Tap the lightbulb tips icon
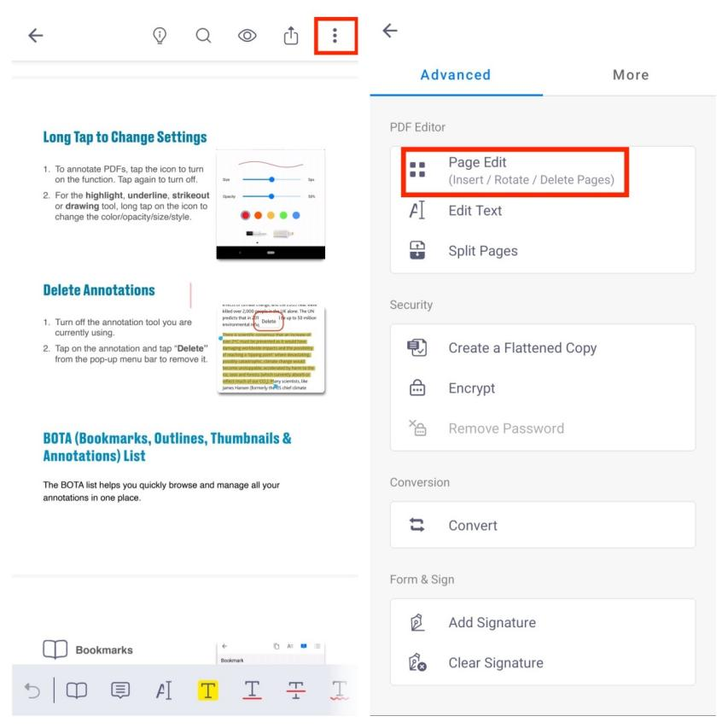The image size is (728, 728). (x=159, y=35)
